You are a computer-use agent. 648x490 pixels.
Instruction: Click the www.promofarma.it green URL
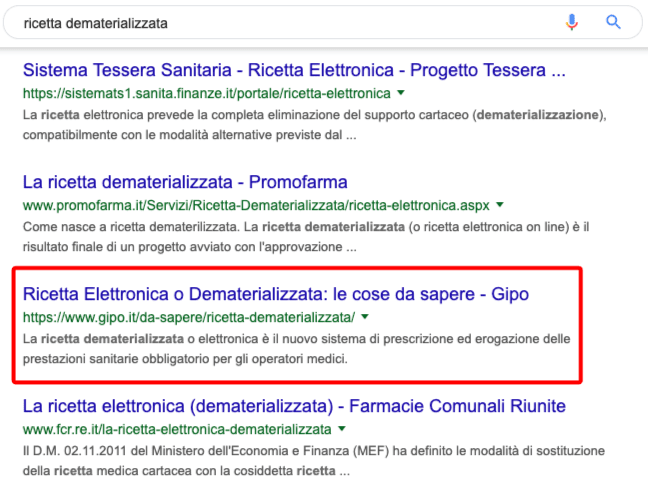coord(256,205)
